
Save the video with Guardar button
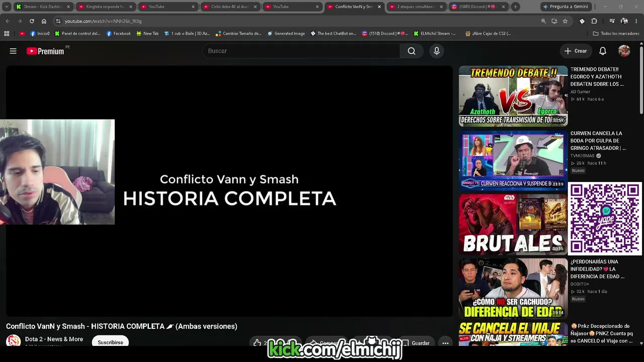pos(416,343)
